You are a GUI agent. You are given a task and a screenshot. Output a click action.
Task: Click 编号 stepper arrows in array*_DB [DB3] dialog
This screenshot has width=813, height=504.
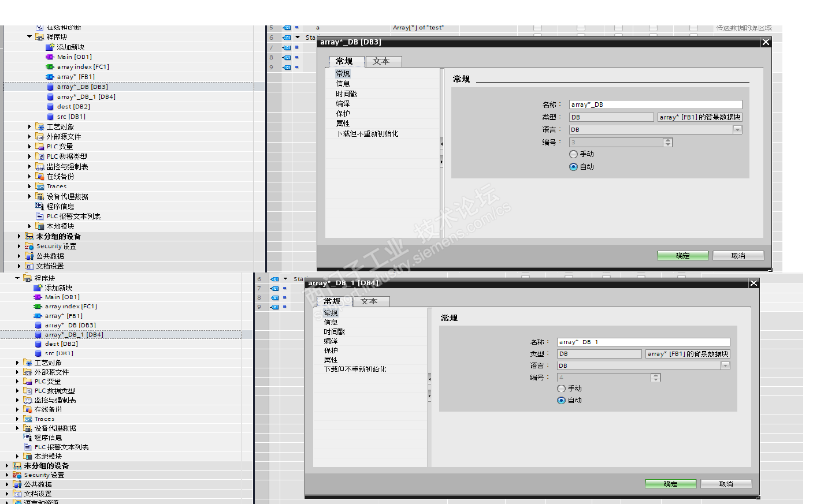click(668, 142)
